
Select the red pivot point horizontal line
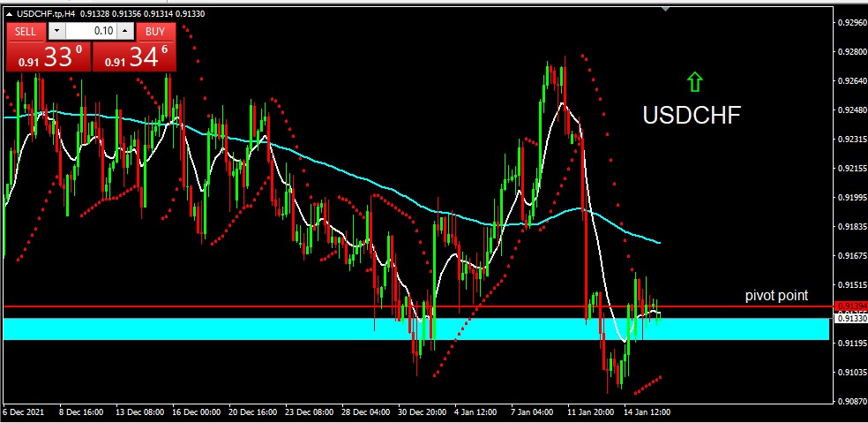coord(416,306)
